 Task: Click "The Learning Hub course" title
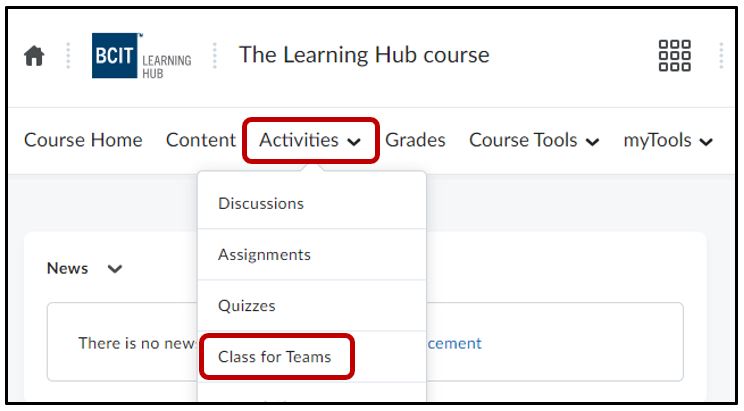pos(364,55)
